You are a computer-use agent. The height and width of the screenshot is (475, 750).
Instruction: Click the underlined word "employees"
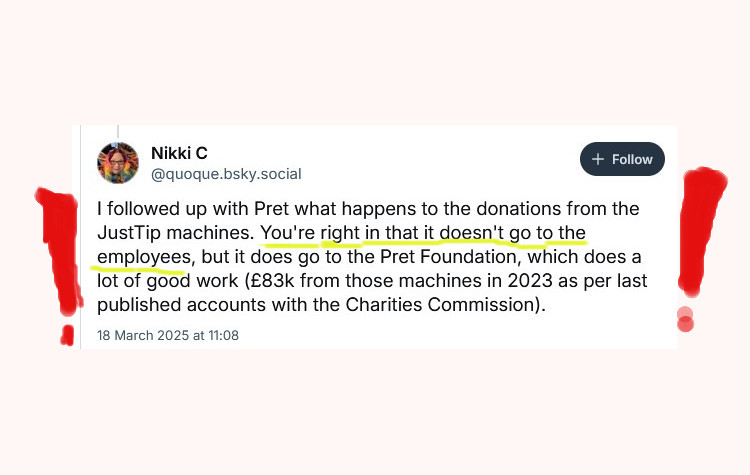(x=141, y=257)
